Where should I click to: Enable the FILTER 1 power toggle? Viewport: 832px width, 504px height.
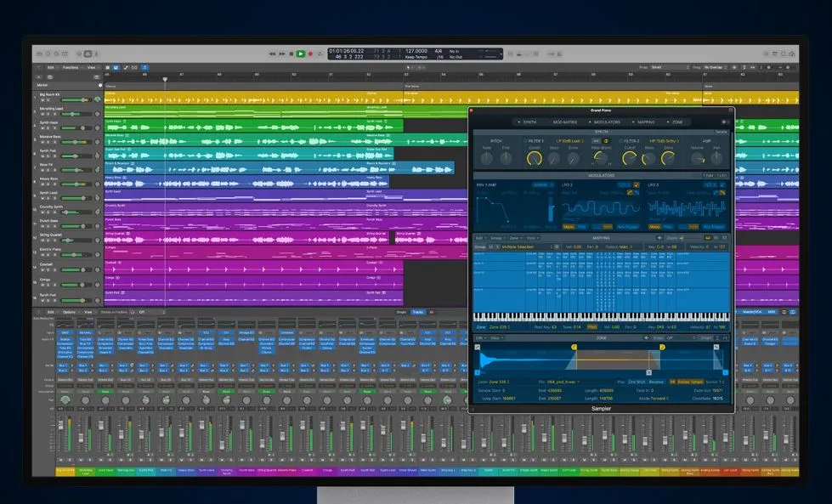point(525,141)
